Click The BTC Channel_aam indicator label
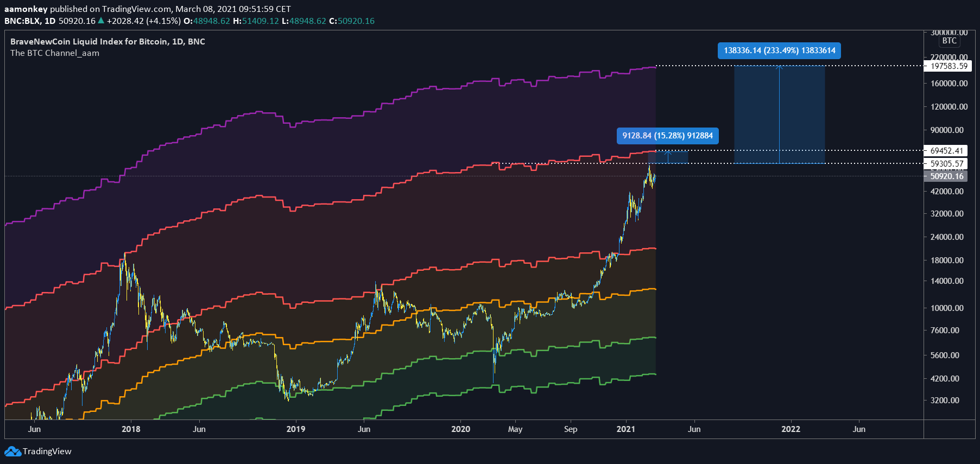This screenshot has height=464, width=980. pyautogui.click(x=55, y=53)
